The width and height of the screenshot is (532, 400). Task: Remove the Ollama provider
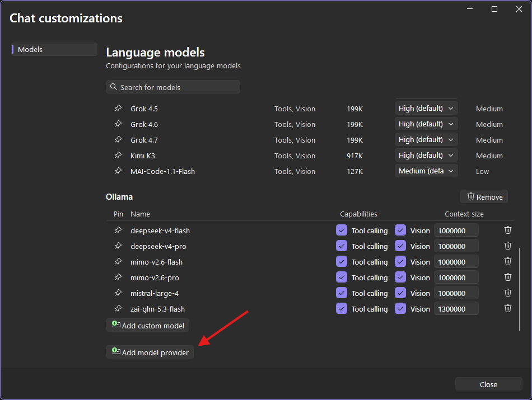(x=484, y=196)
